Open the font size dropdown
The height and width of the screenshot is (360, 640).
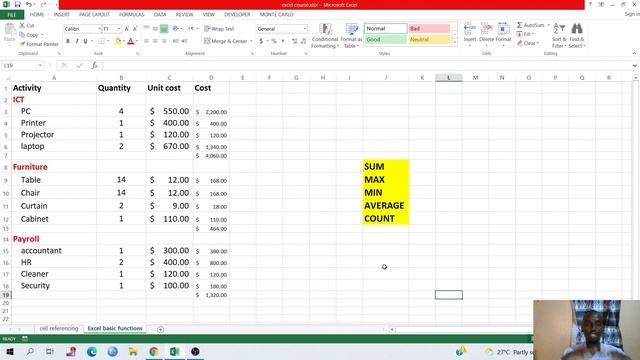(x=119, y=29)
